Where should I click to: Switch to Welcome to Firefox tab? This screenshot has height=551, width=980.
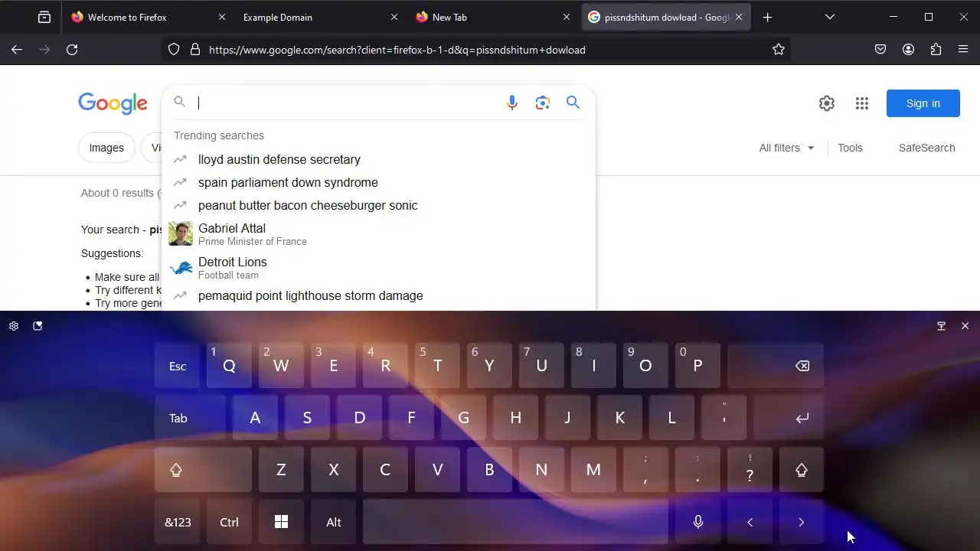click(x=148, y=17)
